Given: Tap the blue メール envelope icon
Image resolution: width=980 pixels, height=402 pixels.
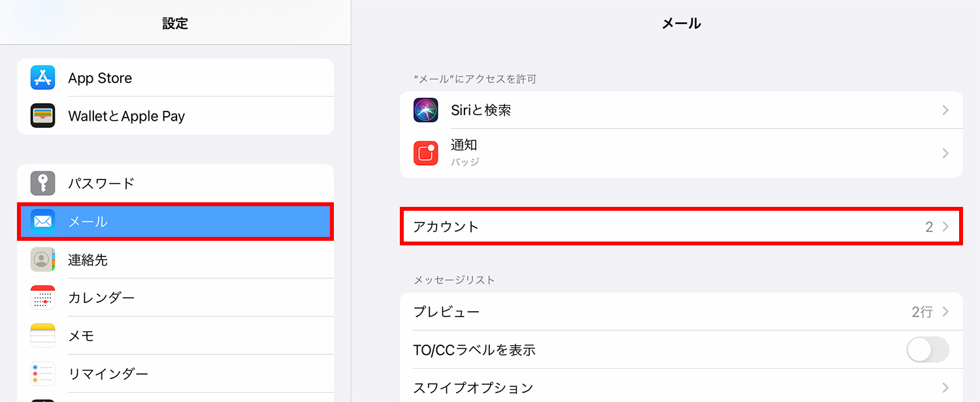Looking at the screenshot, I should tap(43, 222).
